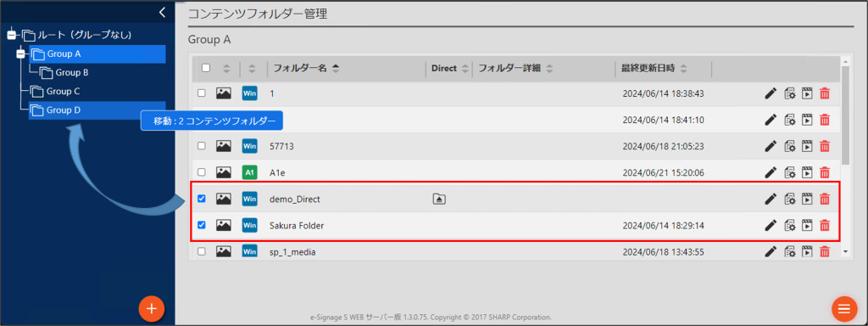Select Group B in the folder tree
868x326 pixels.
[72, 73]
